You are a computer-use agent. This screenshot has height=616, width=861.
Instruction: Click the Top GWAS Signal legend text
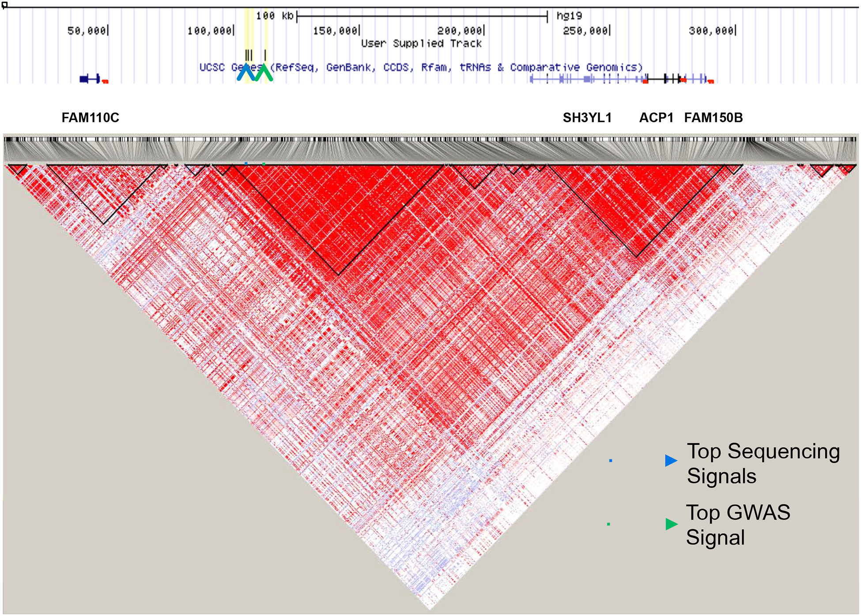click(x=738, y=525)
